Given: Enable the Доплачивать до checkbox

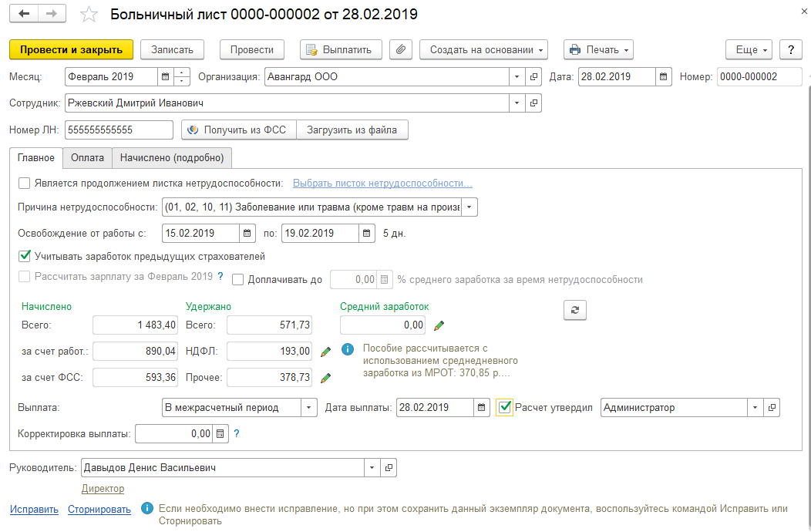Looking at the screenshot, I should [x=238, y=279].
